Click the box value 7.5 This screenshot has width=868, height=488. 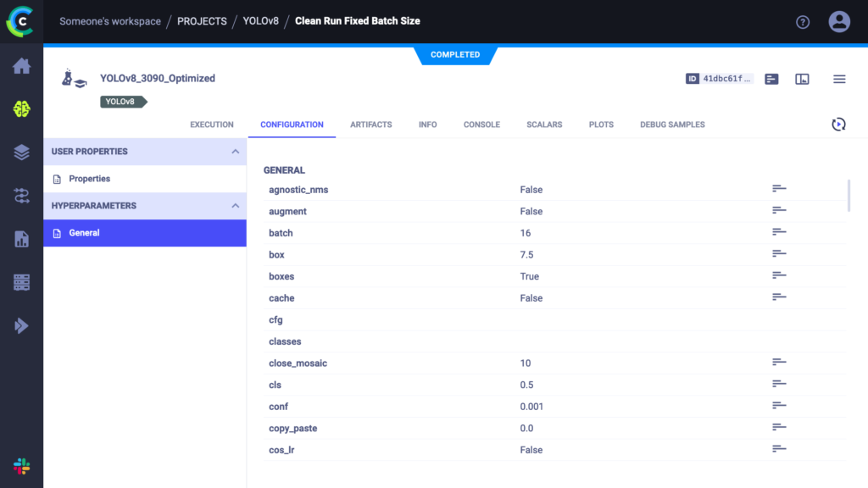tap(526, 254)
